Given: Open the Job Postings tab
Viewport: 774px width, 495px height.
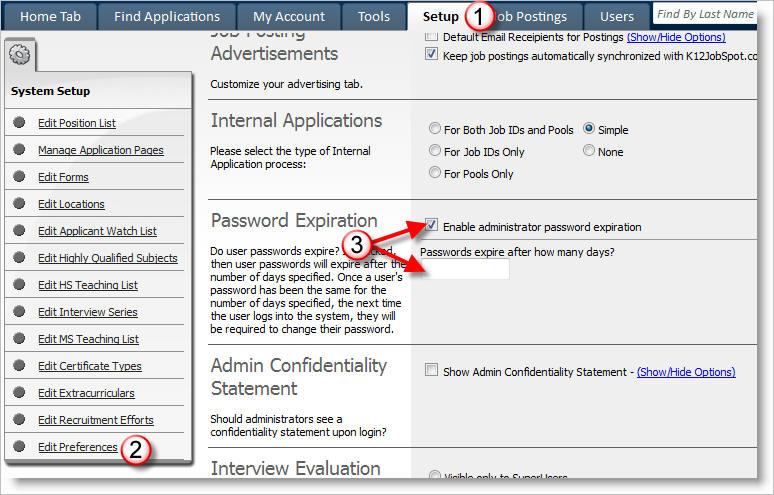Looking at the screenshot, I should coord(531,17).
